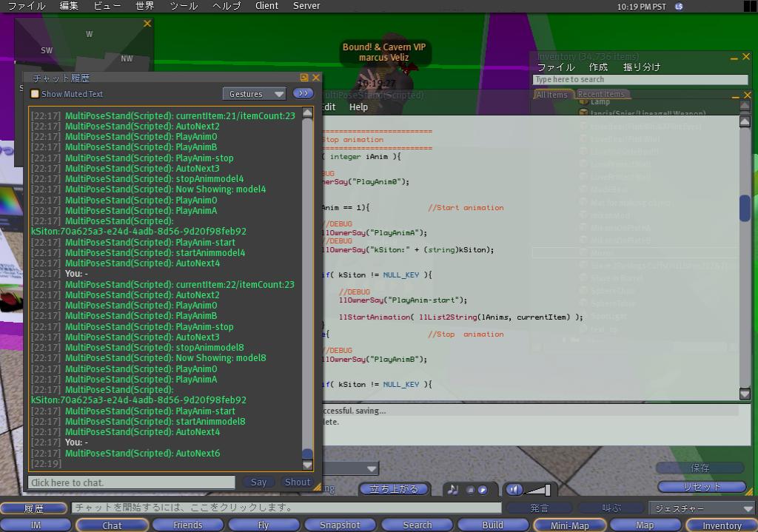Click the 'Click here to chat' input field
Viewport: 758px width, 532px height.
coord(132,482)
